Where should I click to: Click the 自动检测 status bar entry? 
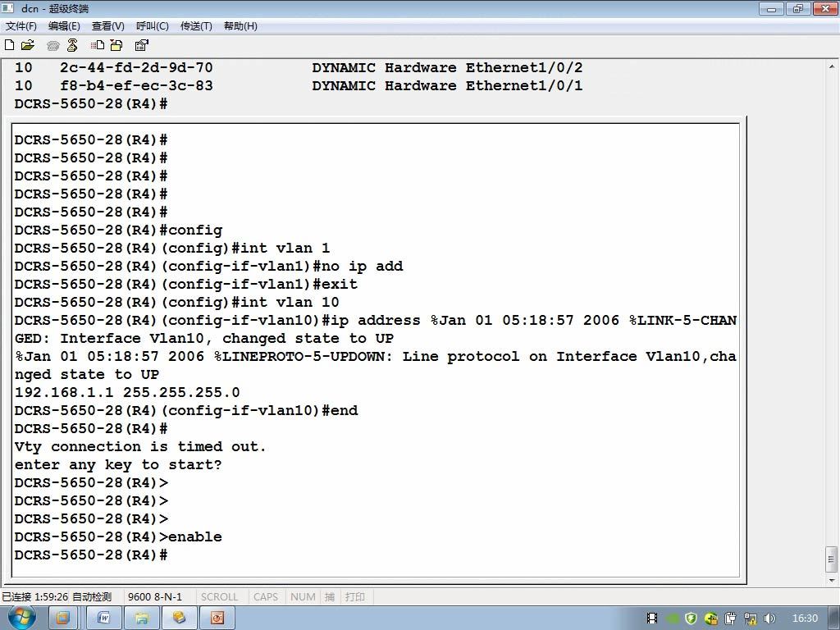(x=92, y=597)
